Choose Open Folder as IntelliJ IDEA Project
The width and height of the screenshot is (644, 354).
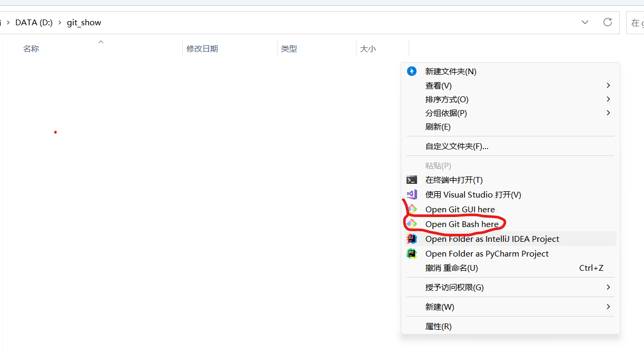[510, 239]
